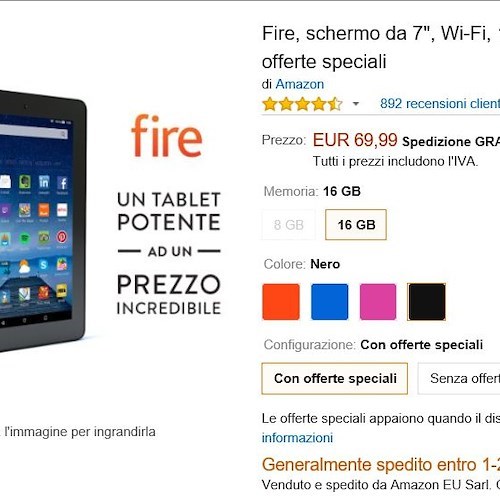Follow the informazioni link
The image size is (500, 500).
297,438
